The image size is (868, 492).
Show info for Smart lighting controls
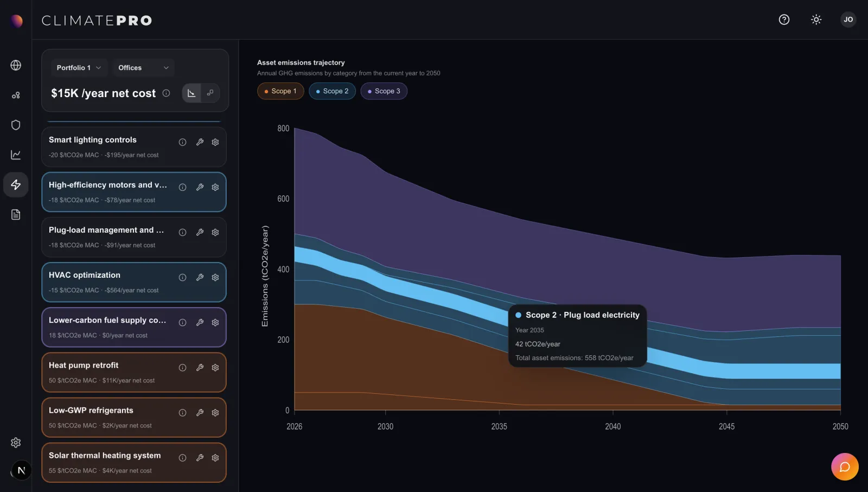183,142
